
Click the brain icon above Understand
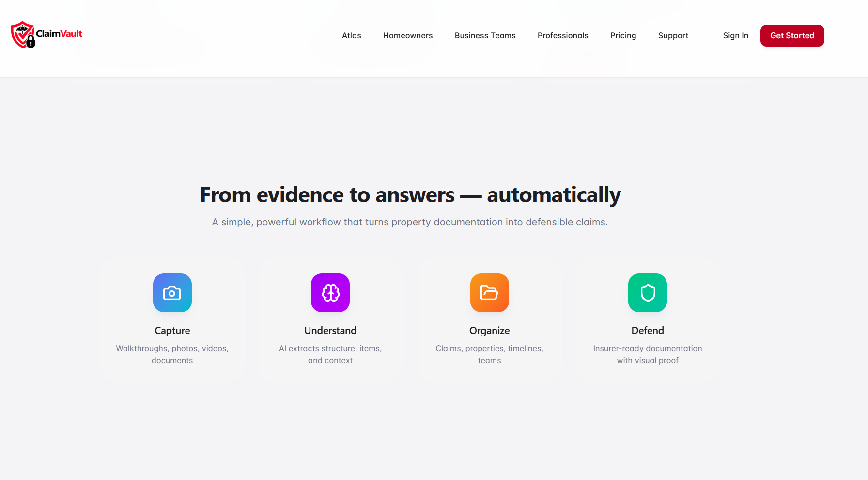tap(330, 293)
